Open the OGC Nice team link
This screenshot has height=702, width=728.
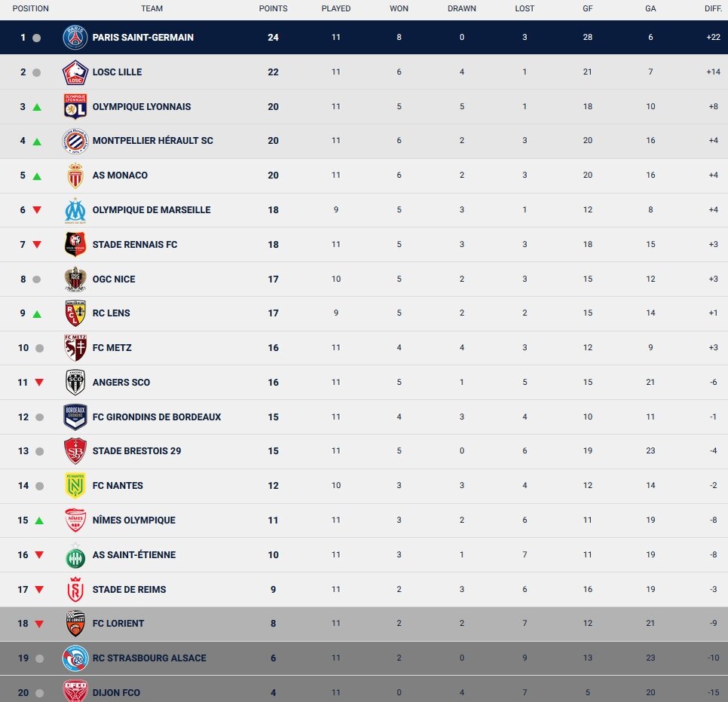[x=114, y=279]
